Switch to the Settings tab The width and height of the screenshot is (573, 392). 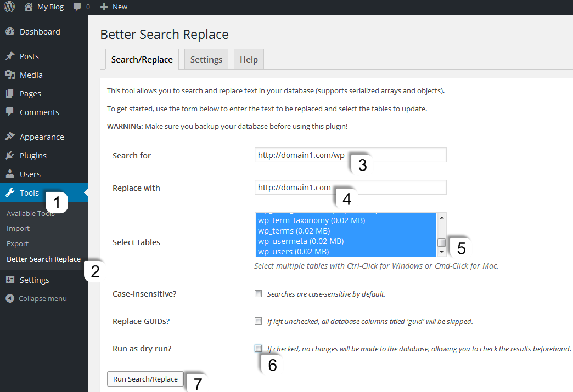coord(206,59)
